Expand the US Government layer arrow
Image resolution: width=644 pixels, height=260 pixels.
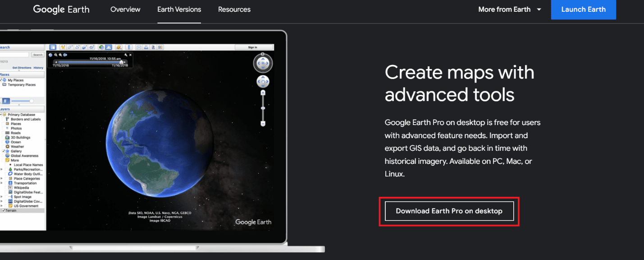(x=1, y=206)
